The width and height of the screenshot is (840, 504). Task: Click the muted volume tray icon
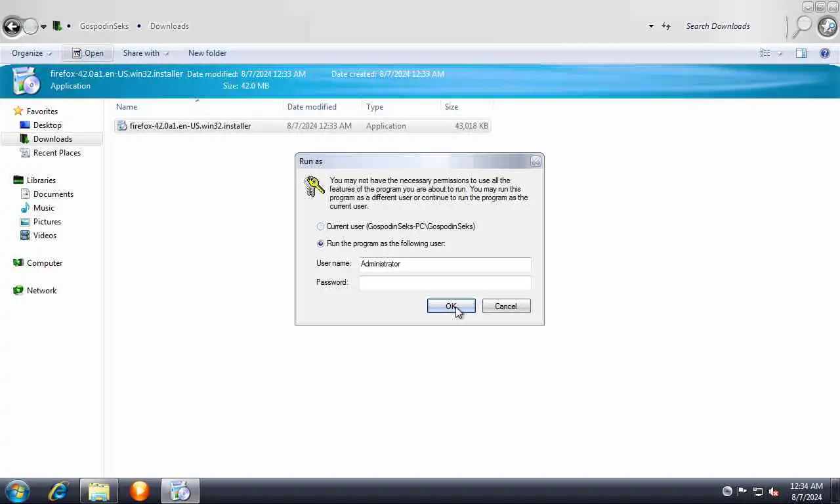click(x=774, y=491)
